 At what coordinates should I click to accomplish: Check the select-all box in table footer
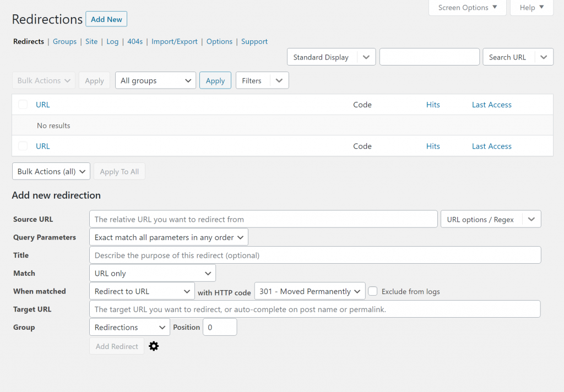pyautogui.click(x=23, y=146)
